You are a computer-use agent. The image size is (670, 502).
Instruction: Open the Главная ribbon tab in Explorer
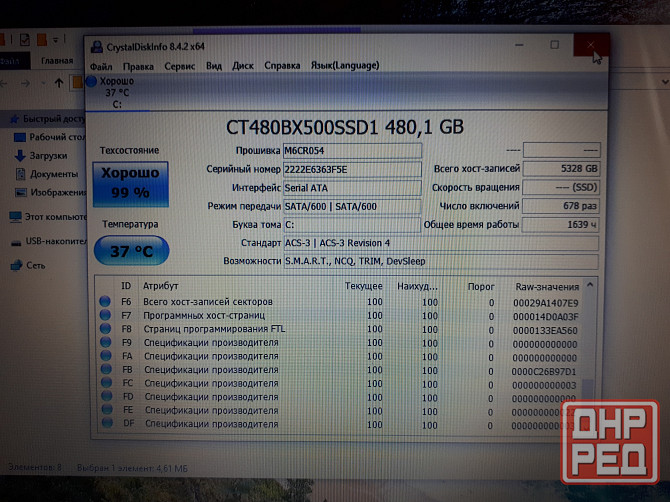point(57,61)
